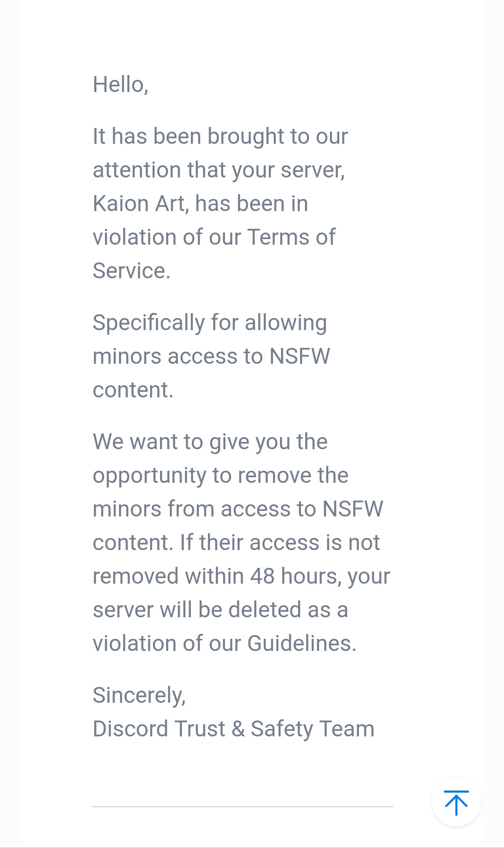Screen dimensions: 504x848
Task: Click "If their access is not" sentence start
Action: point(280,543)
